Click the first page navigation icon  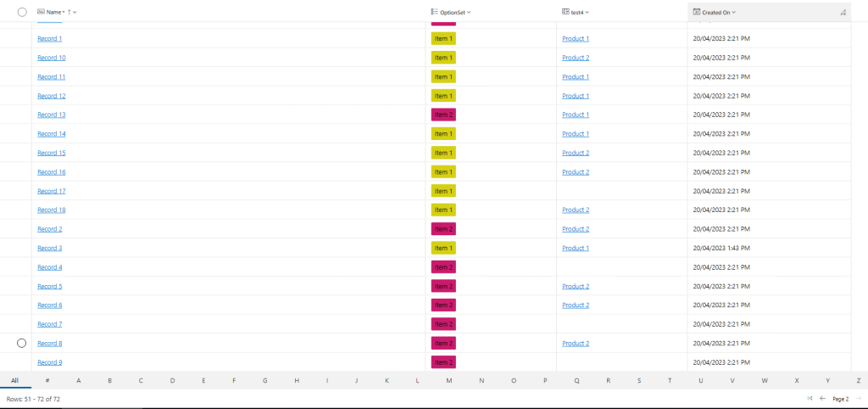click(x=810, y=398)
